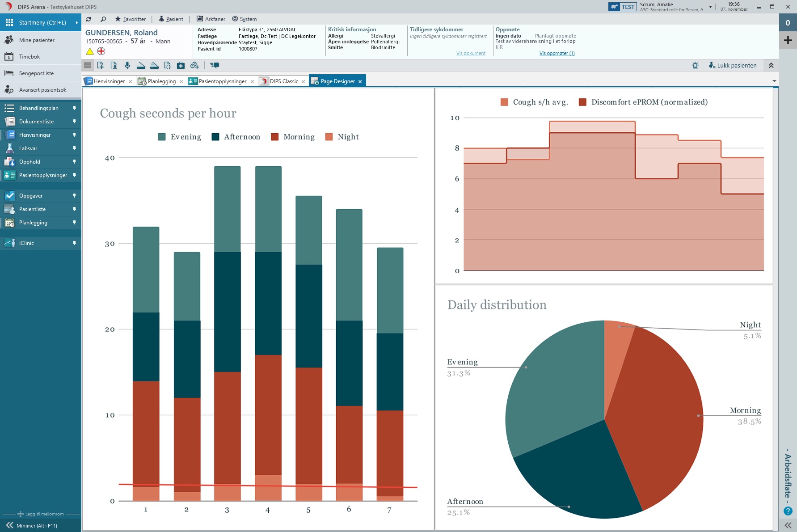Click the medical kit toolbar icon

[181, 65]
